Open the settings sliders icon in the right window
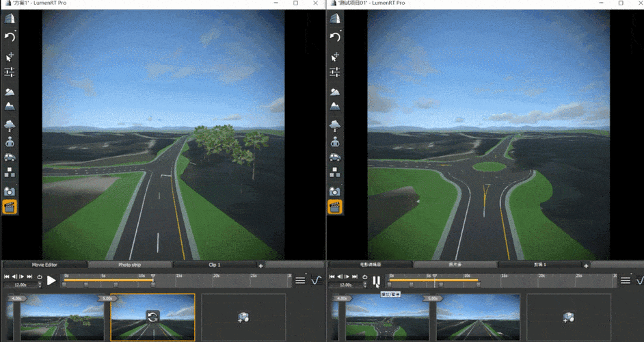Image resolution: width=644 pixels, height=342 pixels. (335, 73)
